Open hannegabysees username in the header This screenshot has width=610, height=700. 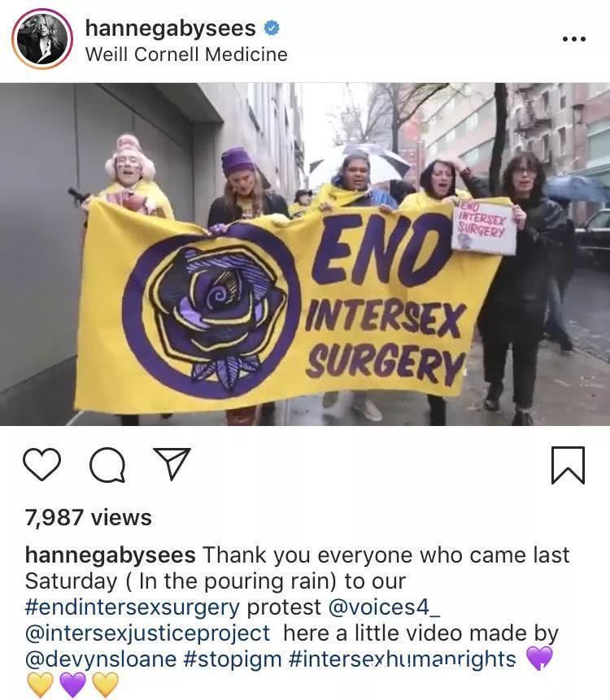pos(170,28)
